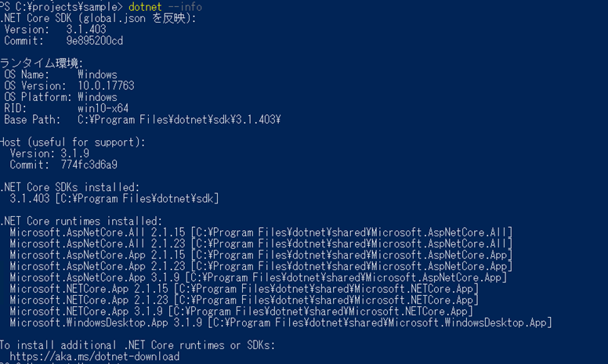Click the Commit hash 9e895200cd
Screen dimensions: 608x364
pyautogui.click(x=95, y=41)
